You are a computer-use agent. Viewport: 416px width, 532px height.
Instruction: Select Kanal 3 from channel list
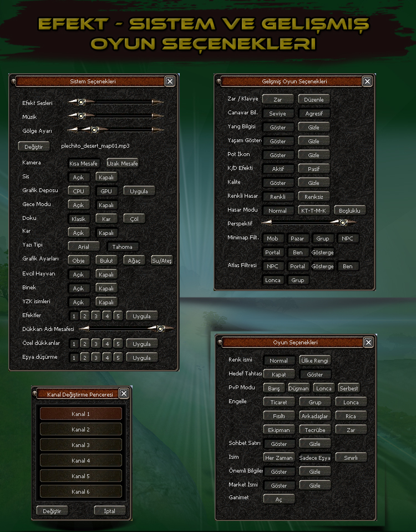coord(80,445)
